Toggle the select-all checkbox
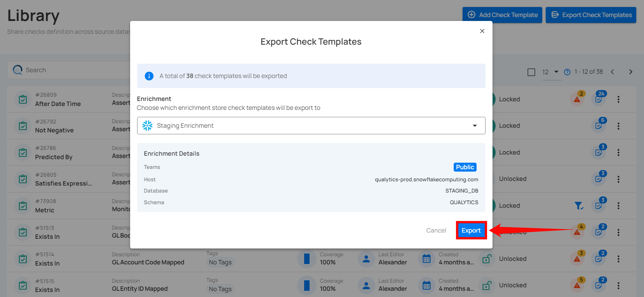This screenshot has height=297, width=644. point(531,72)
